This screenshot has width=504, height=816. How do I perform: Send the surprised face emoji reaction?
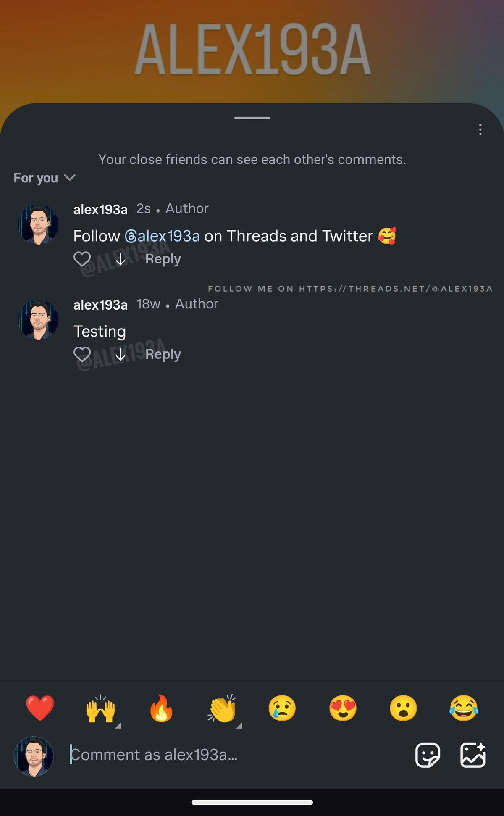403,708
